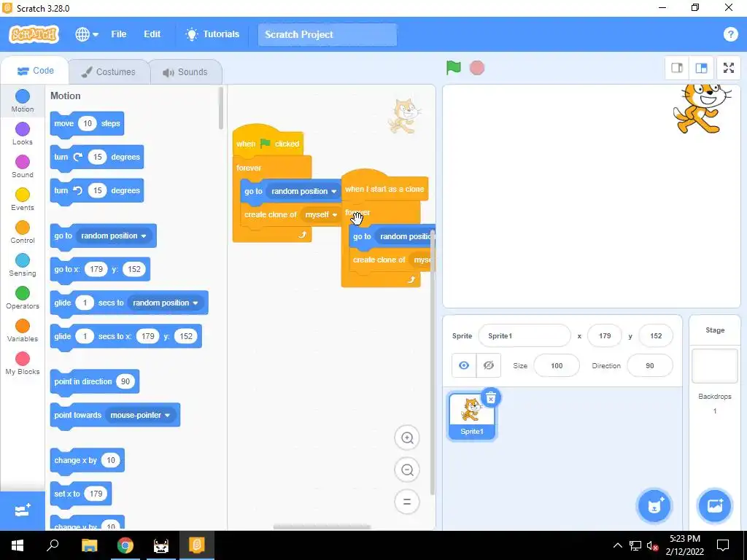
Task: Select the Code tab
Action: pos(35,71)
